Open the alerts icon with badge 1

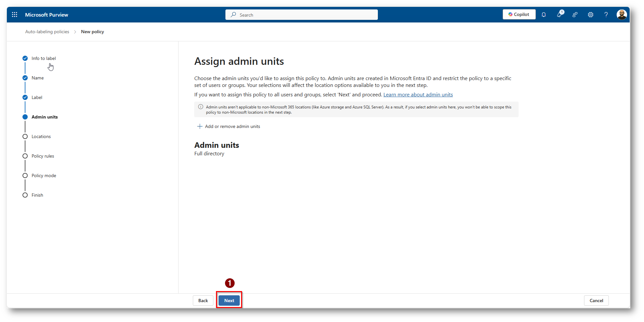tap(560, 14)
